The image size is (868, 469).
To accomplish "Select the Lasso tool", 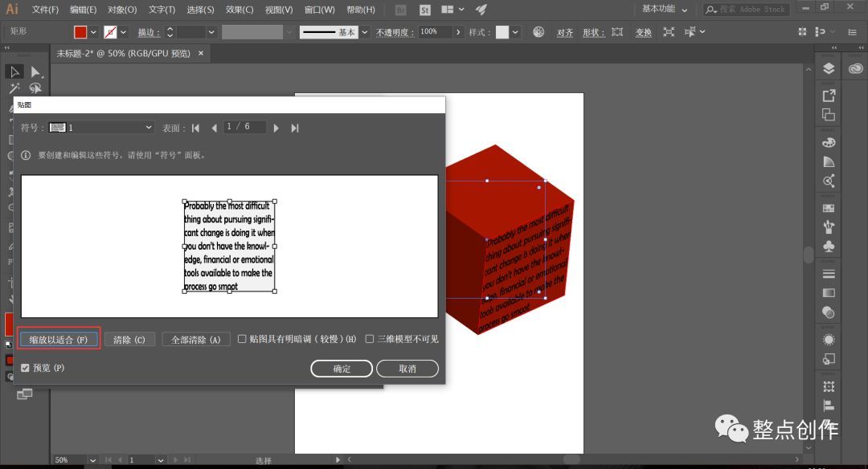I will [36, 88].
